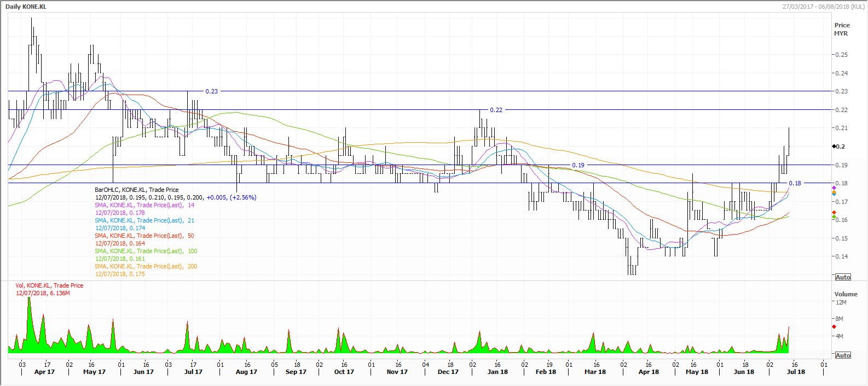
Task: Toggle Auto scale on the volume axis
Action: (x=843, y=355)
